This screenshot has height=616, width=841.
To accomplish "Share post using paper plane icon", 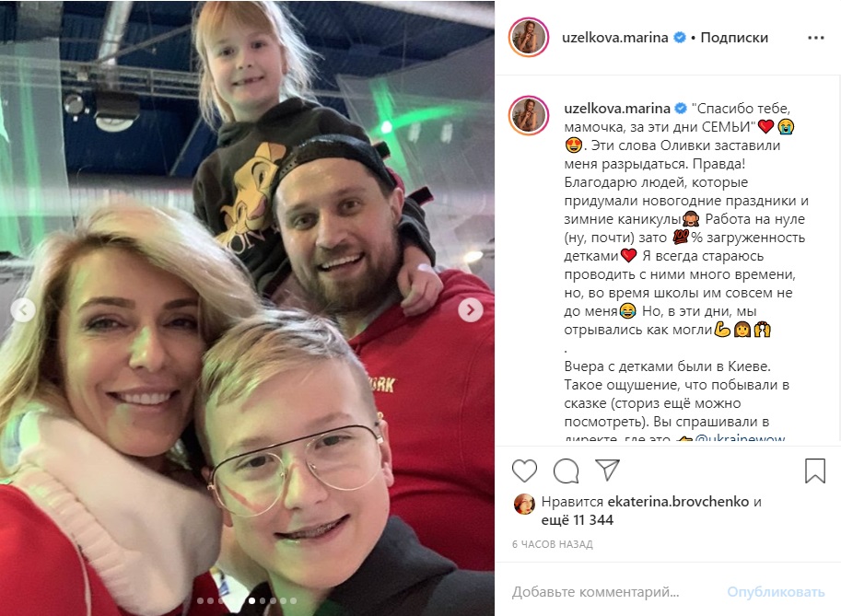I will coord(608,471).
